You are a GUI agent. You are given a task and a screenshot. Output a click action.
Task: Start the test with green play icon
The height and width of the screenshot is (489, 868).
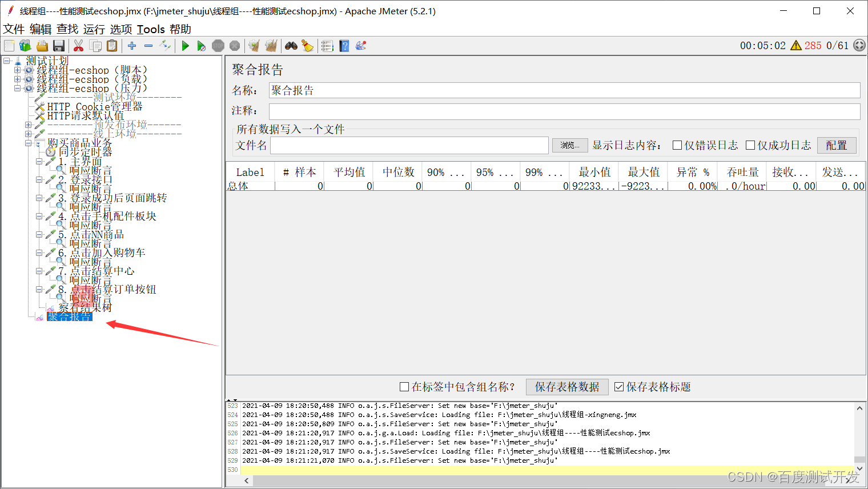coord(185,46)
